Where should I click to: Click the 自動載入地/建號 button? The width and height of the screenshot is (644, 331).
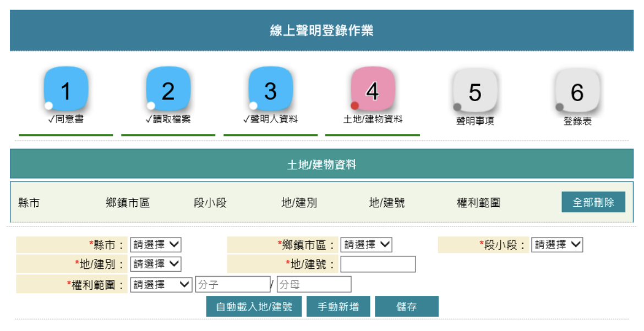pos(254,307)
